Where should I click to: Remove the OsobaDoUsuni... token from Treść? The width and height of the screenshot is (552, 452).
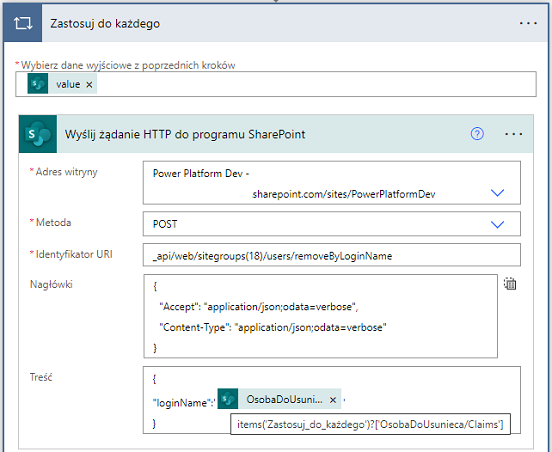(x=333, y=400)
